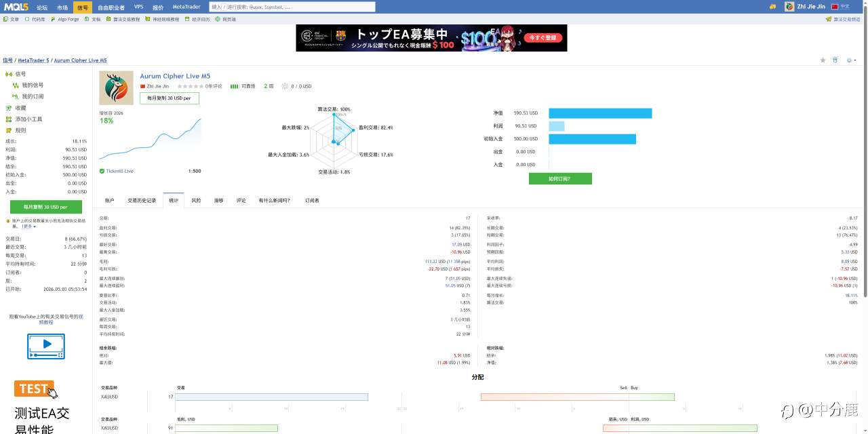The width and height of the screenshot is (868, 434).
Task: Click the 如何订阅? button
Action: point(560,178)
